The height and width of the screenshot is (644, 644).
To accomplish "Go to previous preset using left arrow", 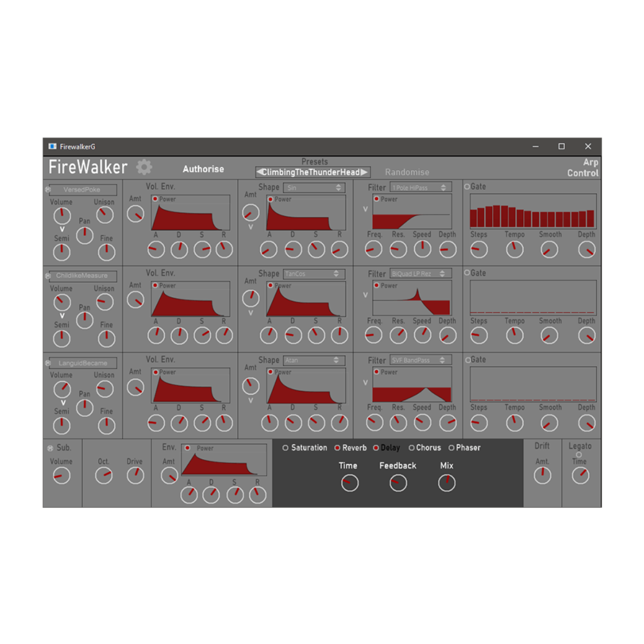I will [260, 172].
